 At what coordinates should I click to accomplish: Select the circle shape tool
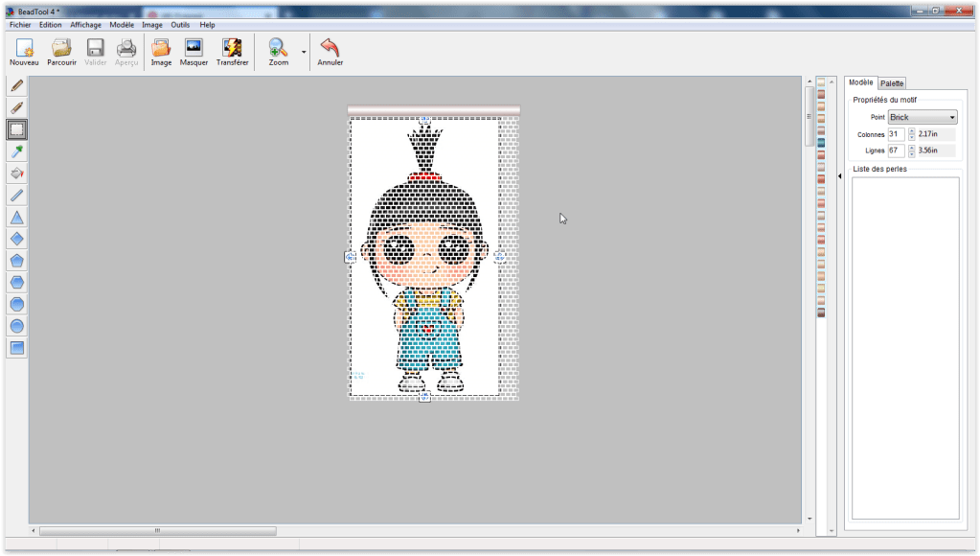point(15,326)
